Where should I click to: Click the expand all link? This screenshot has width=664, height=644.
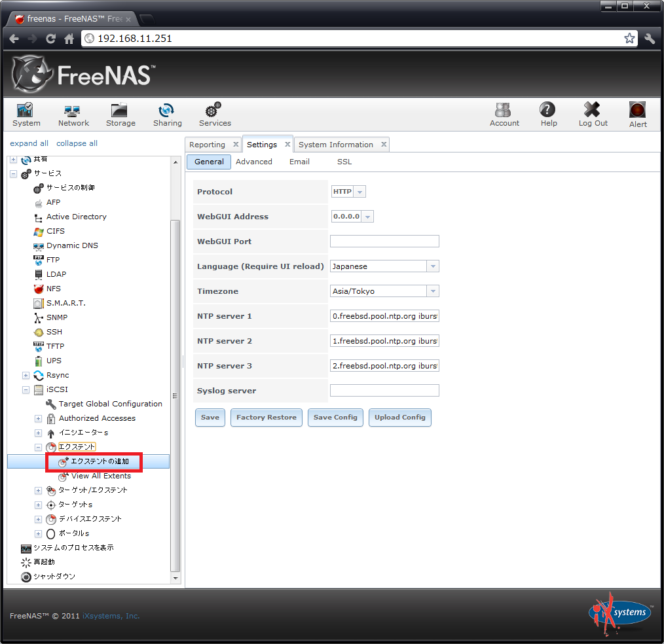29,143
